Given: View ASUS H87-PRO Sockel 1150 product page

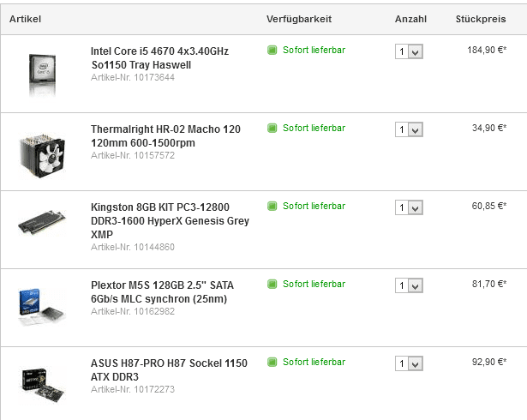Looking at the screenshot, I should pyautogui.click(x=169, y=369).
